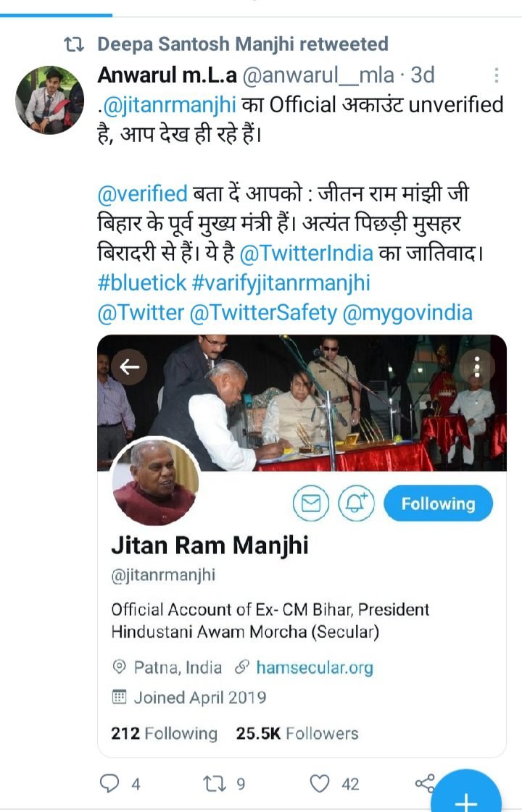Screen dimensions: 522x812
Task: Go back using the arrow on the banner
Action: pyautogui.click(x=130, y=367)
